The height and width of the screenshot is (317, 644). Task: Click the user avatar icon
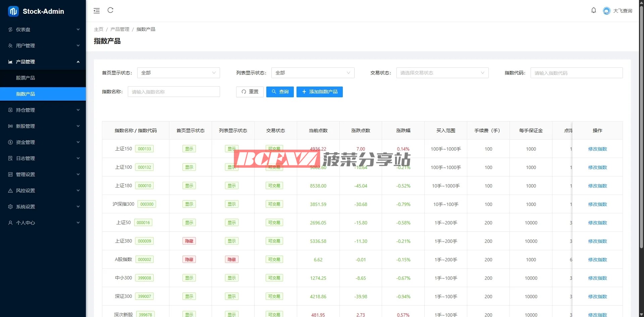tap(606, 11)
